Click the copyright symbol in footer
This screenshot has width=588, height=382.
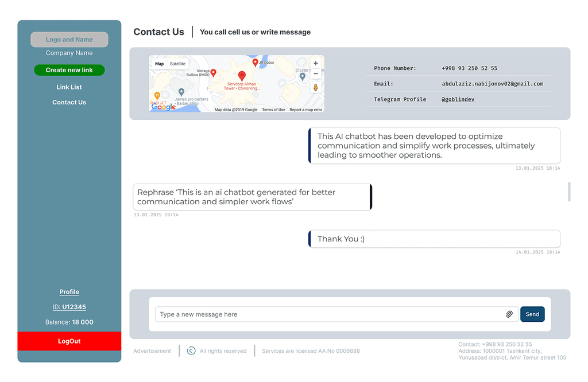click(191, 351)
